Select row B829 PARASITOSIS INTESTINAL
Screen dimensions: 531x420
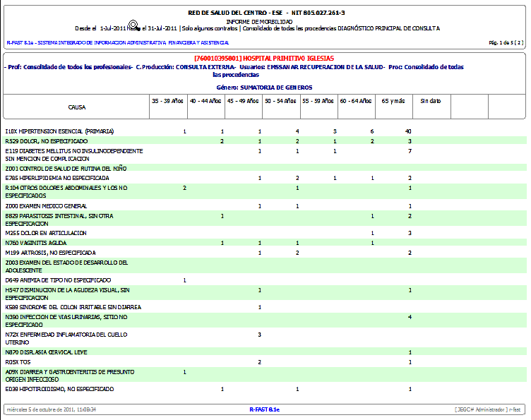(265, 220)
